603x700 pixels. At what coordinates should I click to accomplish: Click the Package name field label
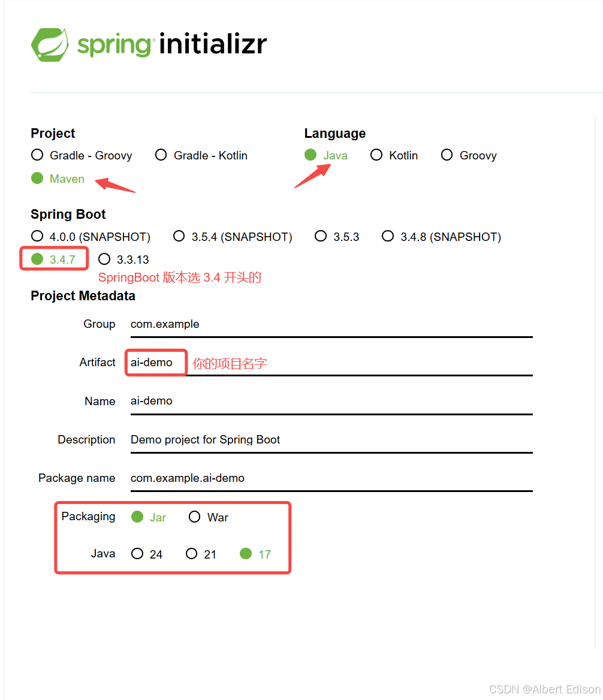point(77,478)
